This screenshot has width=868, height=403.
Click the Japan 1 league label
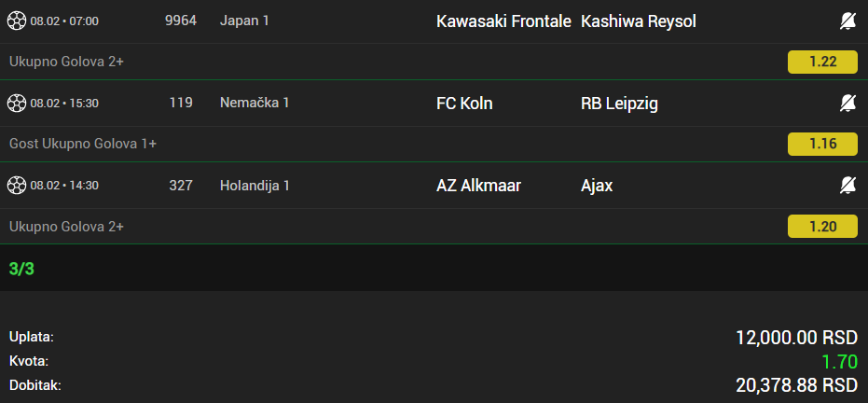coord(245,21)
